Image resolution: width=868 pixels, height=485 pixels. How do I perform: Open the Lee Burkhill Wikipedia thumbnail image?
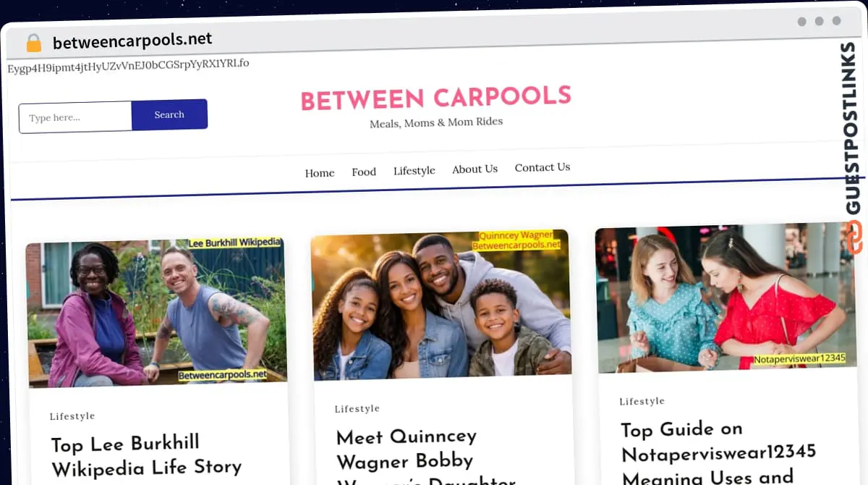click(156, 312)
